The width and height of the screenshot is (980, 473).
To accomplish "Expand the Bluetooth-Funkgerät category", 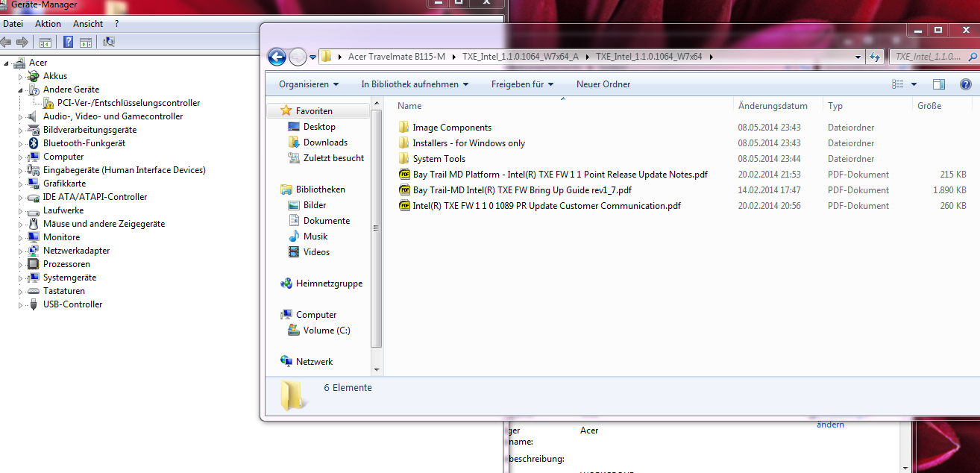I will [21, 143].
